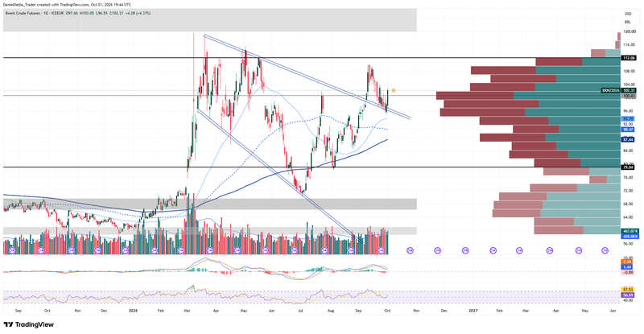Click the 116.00 price axis label
Image resolution: width=644 pixels, height=334 pixels.
[x=630, y=44]
